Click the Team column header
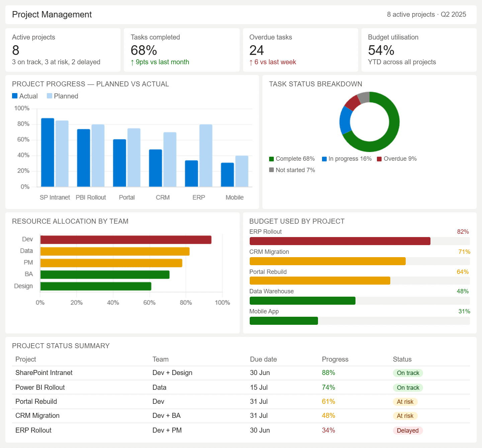The height and width of the screenshot is (448, 482). pos(161,359)
